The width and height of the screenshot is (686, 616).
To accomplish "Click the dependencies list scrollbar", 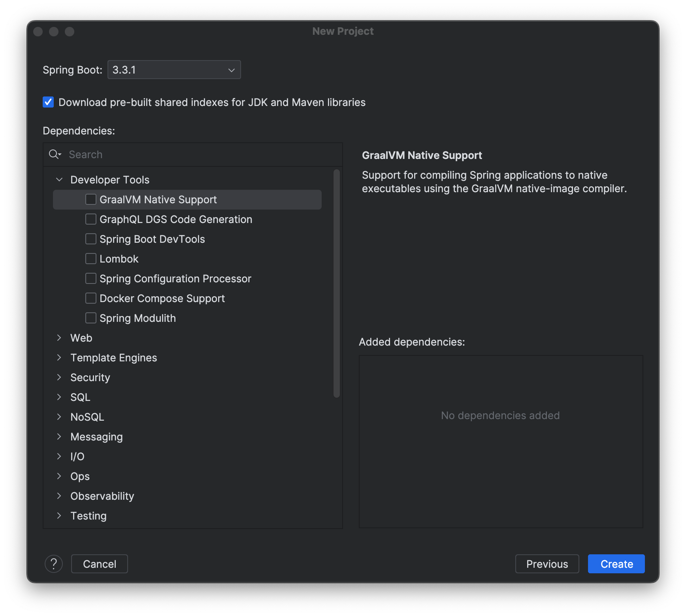I will click(337, 283).
